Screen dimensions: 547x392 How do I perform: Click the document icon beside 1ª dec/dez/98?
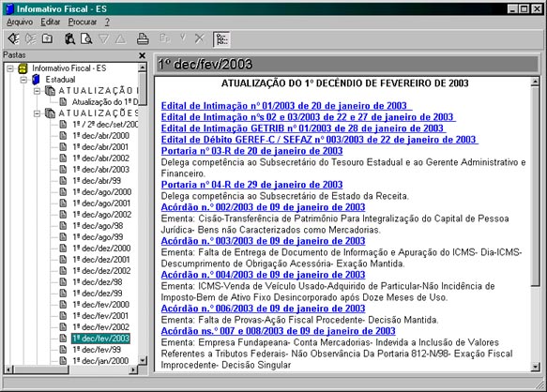point(63,281)
